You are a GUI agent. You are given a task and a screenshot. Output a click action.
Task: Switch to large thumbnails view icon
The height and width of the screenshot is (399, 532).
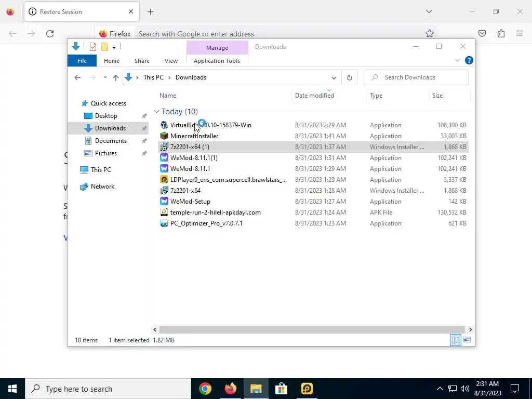click(467, 340)
